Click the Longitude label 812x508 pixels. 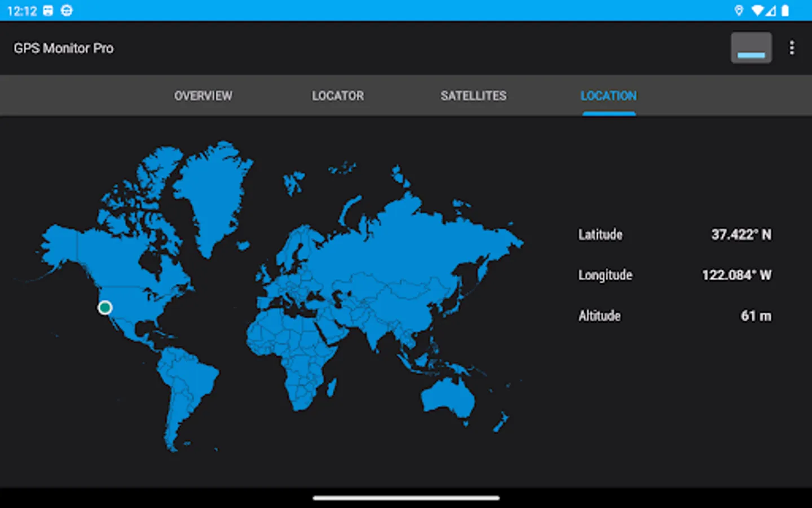(x=605, y=275)
